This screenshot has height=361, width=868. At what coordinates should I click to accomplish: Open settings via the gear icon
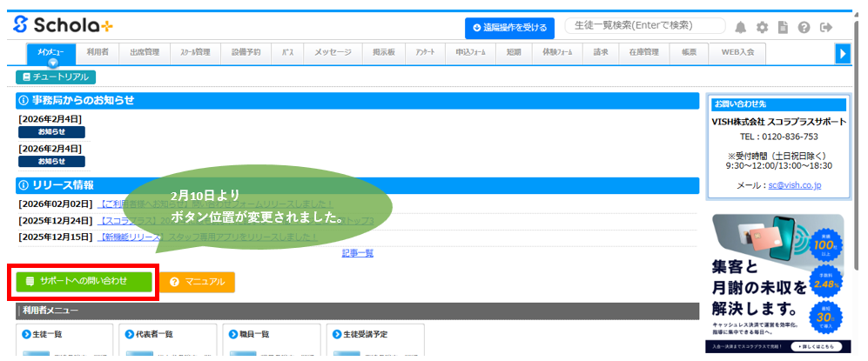pos(762,27)
